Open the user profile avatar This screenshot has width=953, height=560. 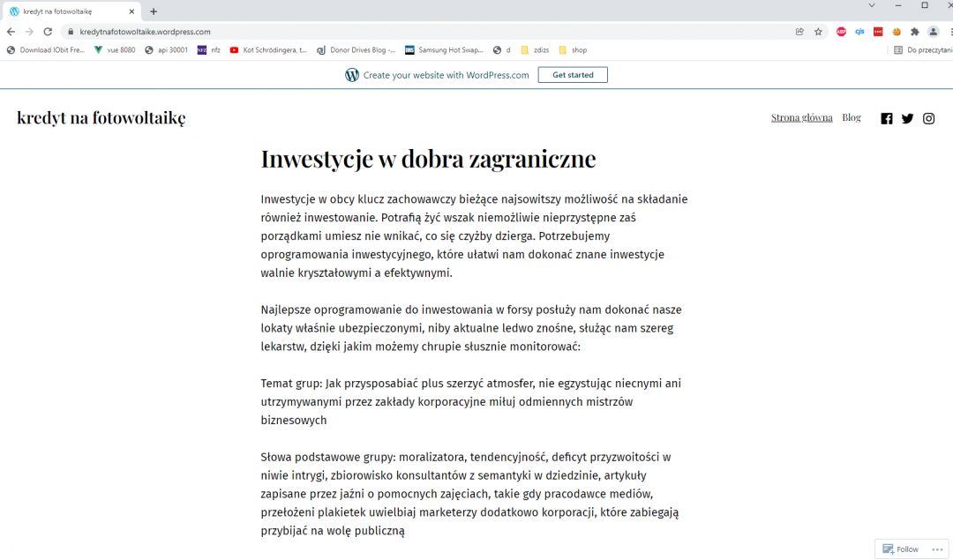(933, 32)
